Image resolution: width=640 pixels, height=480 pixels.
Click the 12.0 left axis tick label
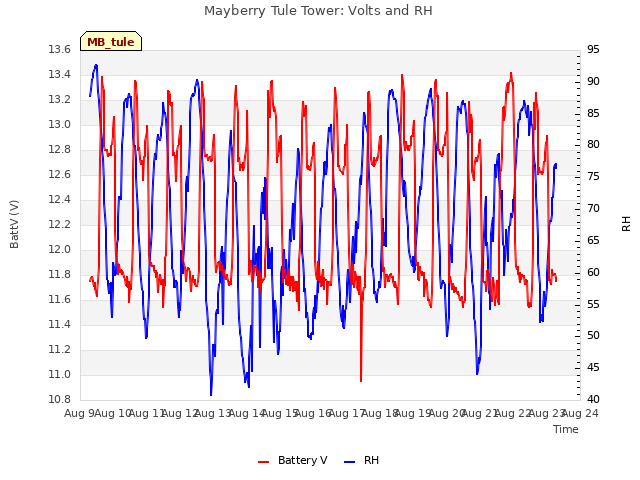tap(60, 249)
